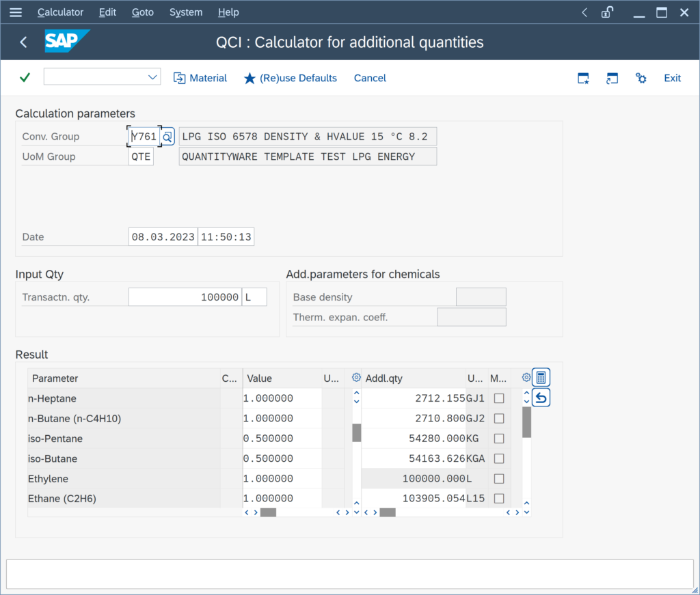Viewport: 700px width, 595px height.
Task: Select the iso-Butane parameter row
Action: (x=124, y=458)
